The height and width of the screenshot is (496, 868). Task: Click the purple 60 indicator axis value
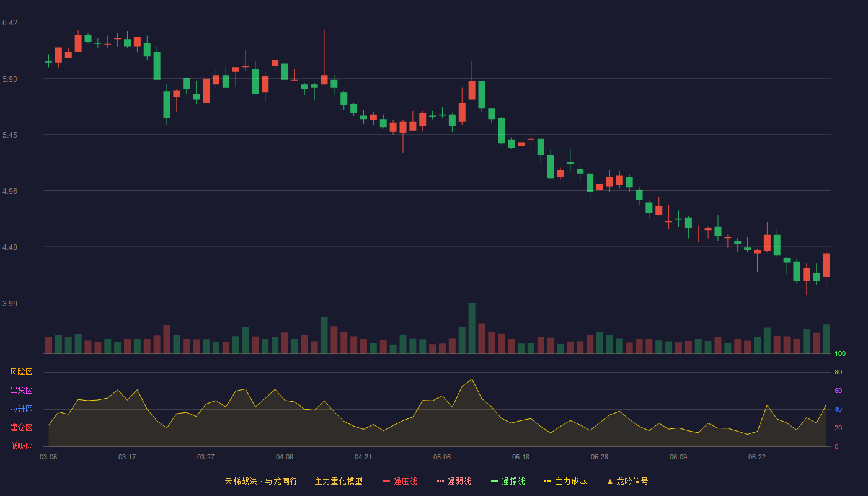coord(838,391)
